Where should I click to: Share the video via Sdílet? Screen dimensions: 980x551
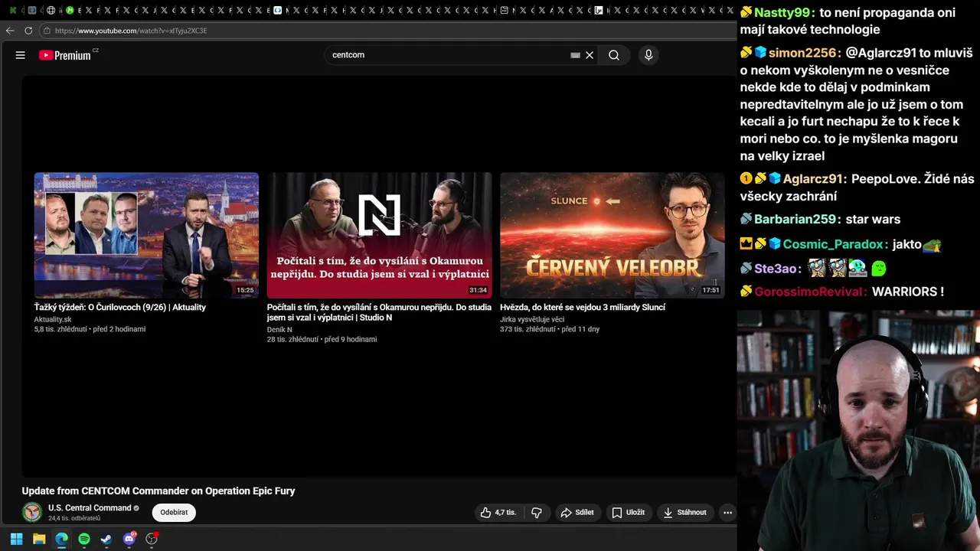577,513
